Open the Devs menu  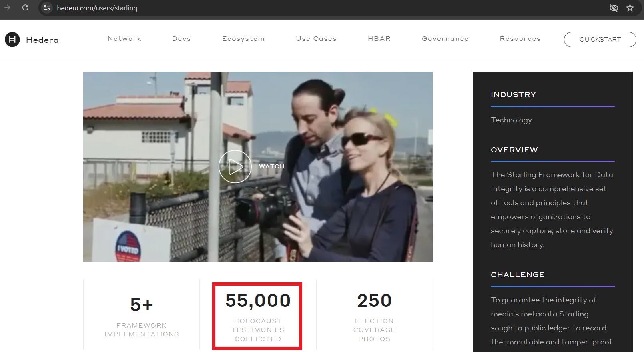(181, 39)
